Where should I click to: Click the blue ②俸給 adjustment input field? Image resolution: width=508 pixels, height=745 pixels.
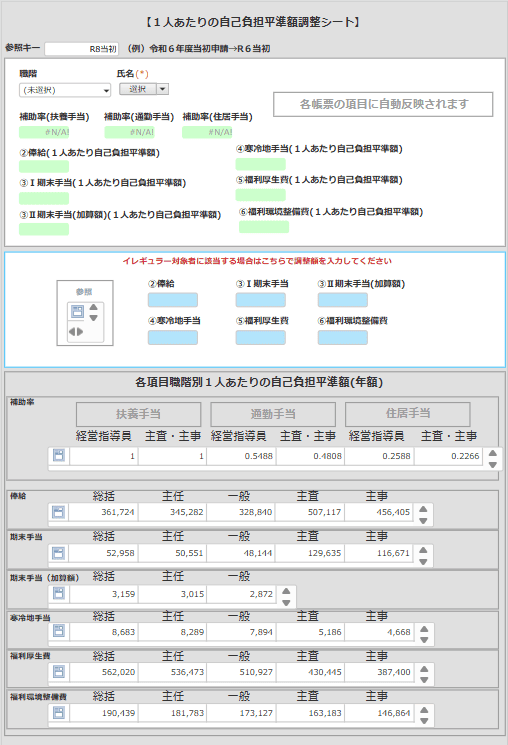(173, 300)
